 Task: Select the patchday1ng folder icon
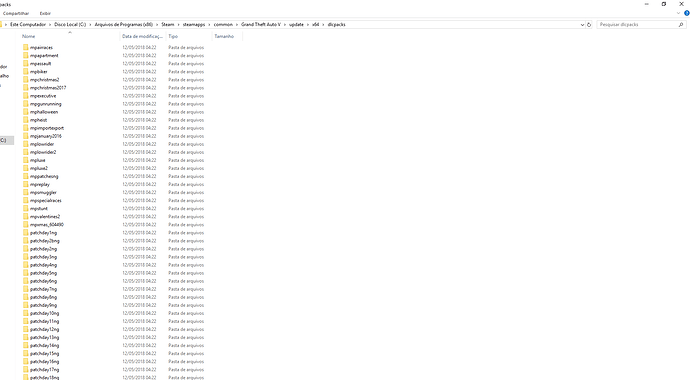(x=26, y=233)
